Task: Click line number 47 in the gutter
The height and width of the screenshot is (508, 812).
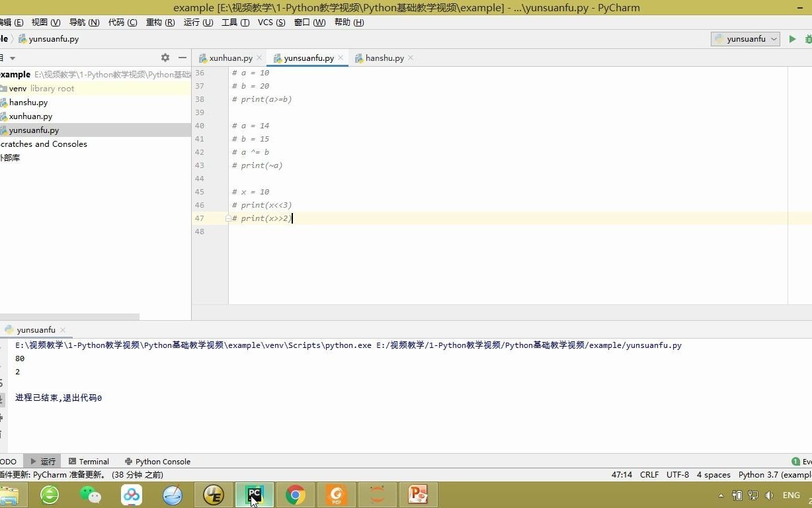Action: click(200, 218)
